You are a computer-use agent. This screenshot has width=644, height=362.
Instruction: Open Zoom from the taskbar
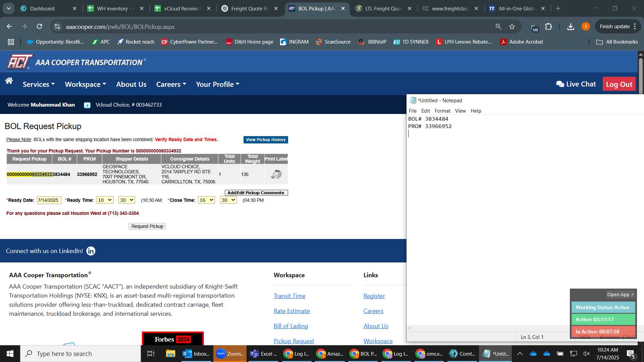click(x=230, y=354)
